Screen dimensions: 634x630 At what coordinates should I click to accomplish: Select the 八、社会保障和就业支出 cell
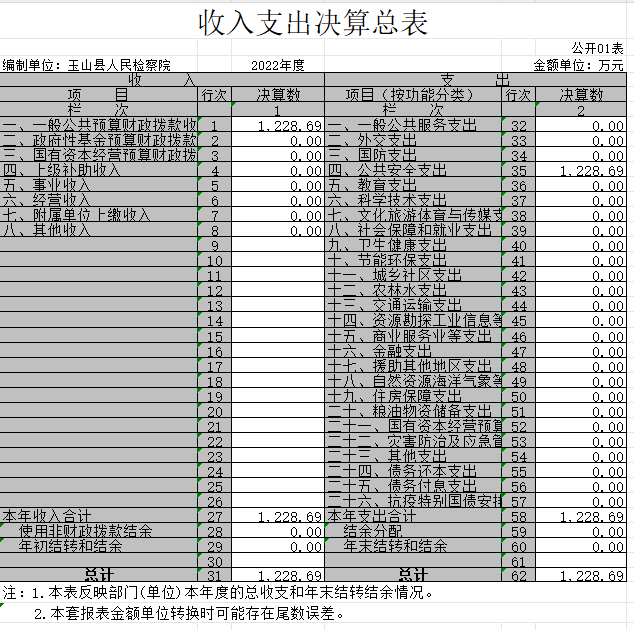[413, 230]
